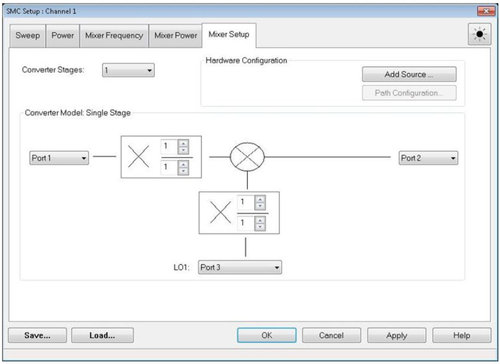Viewport: 500px width, 364px height.
Task: Open the Port 1 input dropdown
Action: (x=59, y=158)
